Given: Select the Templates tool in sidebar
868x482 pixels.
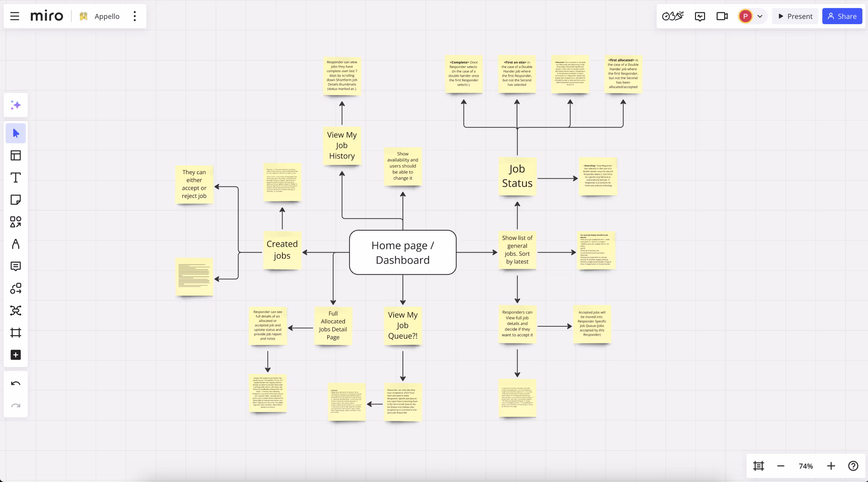Looking at the screenshot, I should click(16, 155).
